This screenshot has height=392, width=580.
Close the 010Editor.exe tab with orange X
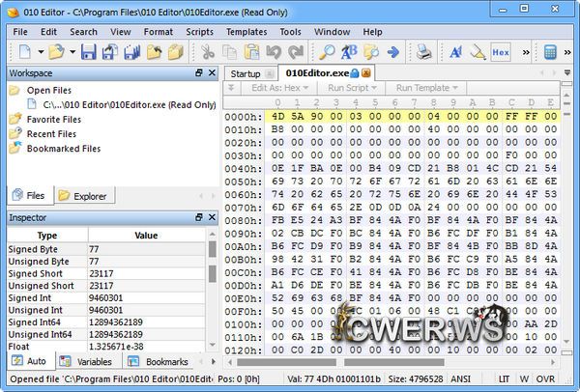pyautogui.click(x=365, y=73)
